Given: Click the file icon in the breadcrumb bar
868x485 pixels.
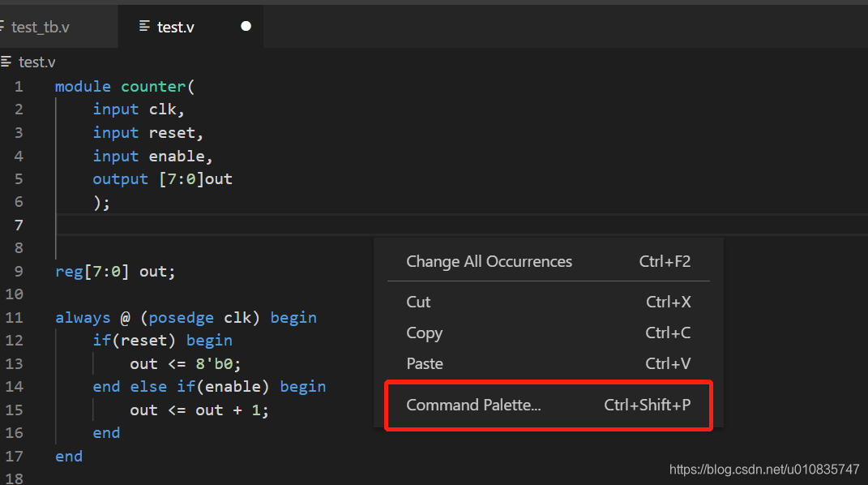Looking at the screenshot, I should pos(6,62).
